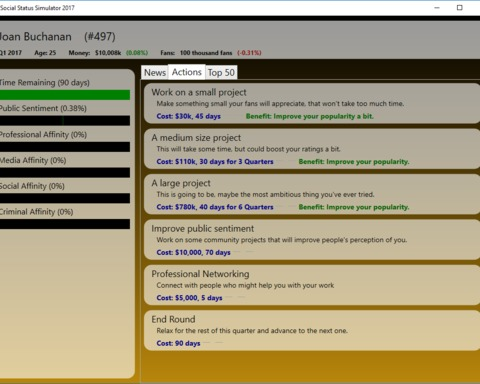Click the Q1 2017 date label

11,53
